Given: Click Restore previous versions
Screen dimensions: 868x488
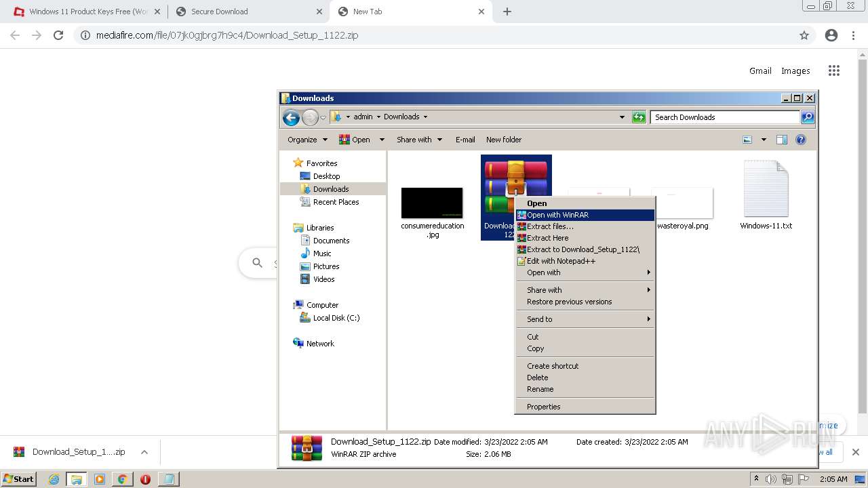Looking at the screenshot, I should click(585, 302).
